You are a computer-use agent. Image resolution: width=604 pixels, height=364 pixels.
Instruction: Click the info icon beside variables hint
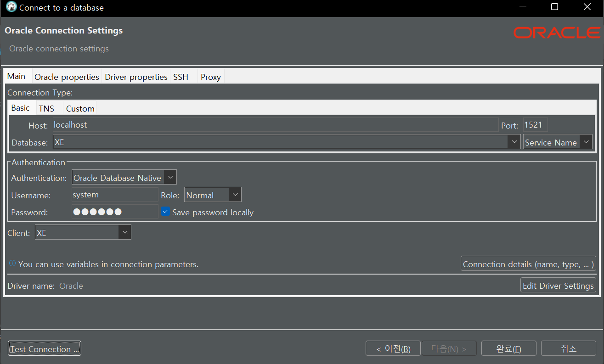(12, 263)
